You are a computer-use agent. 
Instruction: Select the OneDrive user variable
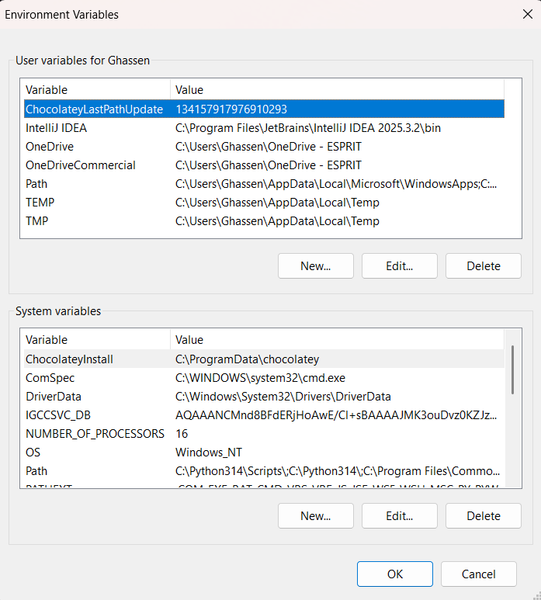tap(264, 147)
